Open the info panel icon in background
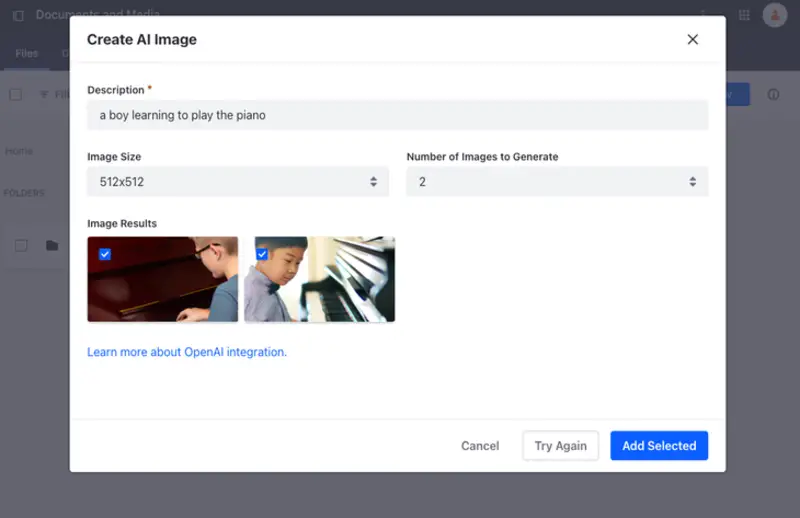This screenshot has height=518, width=800. coord(773,94)
